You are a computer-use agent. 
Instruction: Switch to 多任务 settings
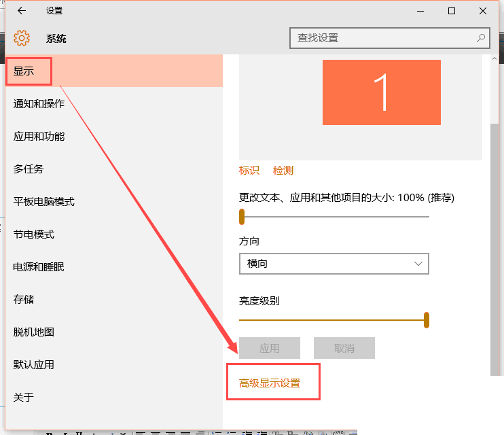click(x=29, y=169)
